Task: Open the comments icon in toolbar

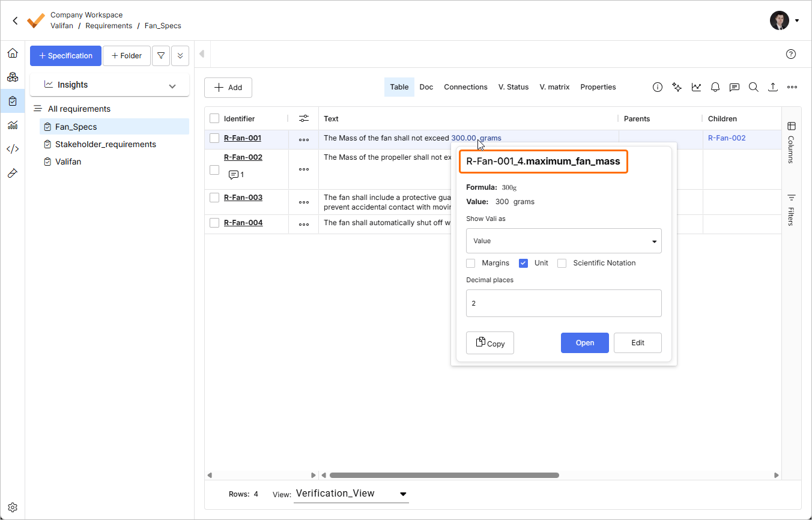Action: [735, 87]
